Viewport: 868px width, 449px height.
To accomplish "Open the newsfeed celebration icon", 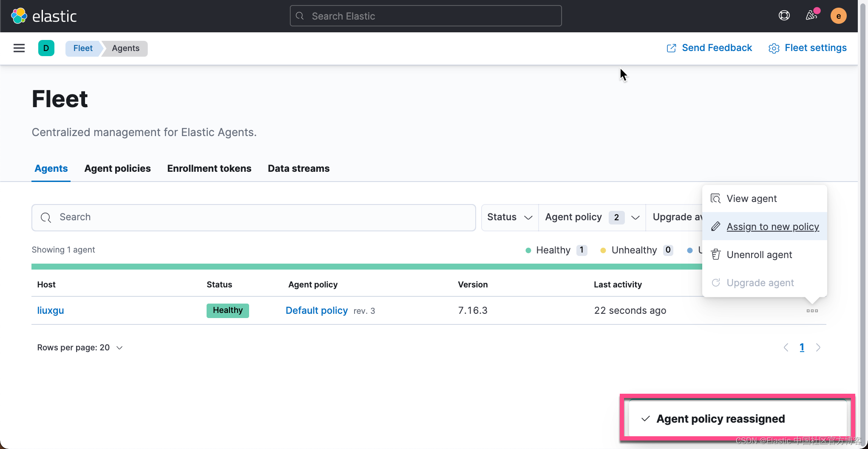I will (811, 16).
